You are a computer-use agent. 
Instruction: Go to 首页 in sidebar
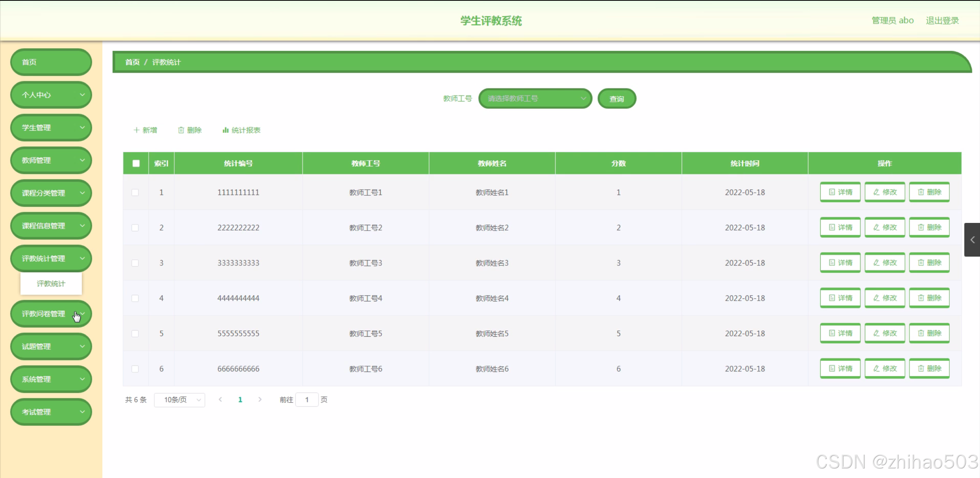[51, 62]
